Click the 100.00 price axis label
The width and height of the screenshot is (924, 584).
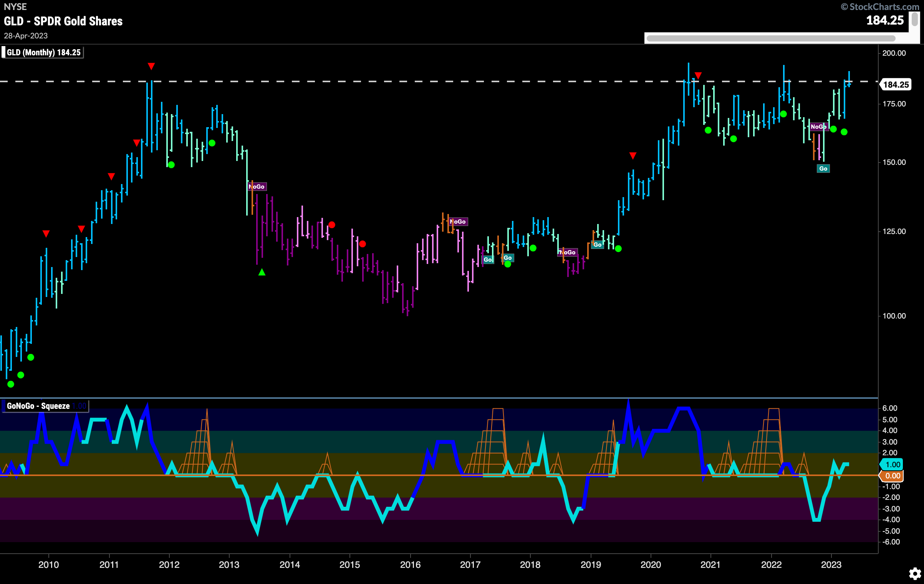894,316
